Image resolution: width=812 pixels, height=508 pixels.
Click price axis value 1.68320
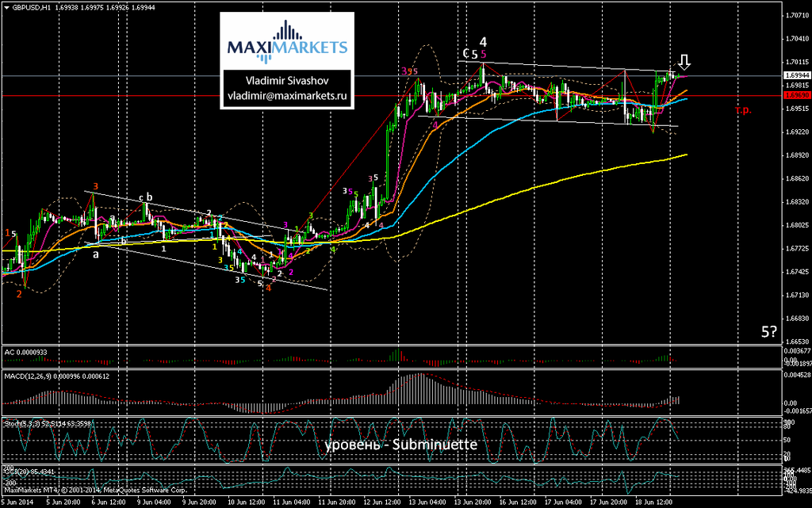coord(797,202)
